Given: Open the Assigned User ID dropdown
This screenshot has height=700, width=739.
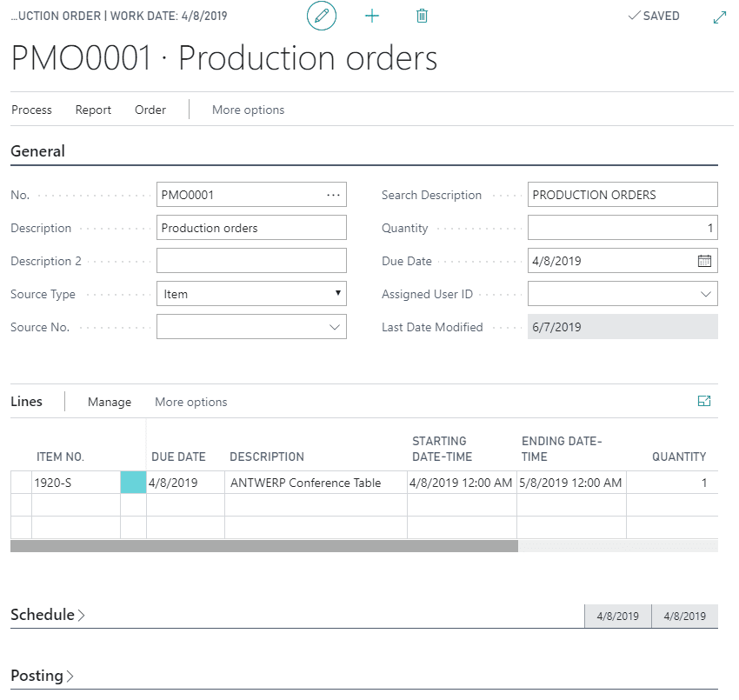Looking at the screenshot, I should [706, 293].
